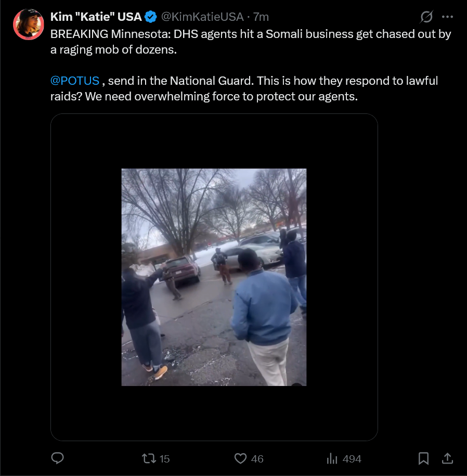Play the embedded parking lot video
467x476 pixels.
214,277
